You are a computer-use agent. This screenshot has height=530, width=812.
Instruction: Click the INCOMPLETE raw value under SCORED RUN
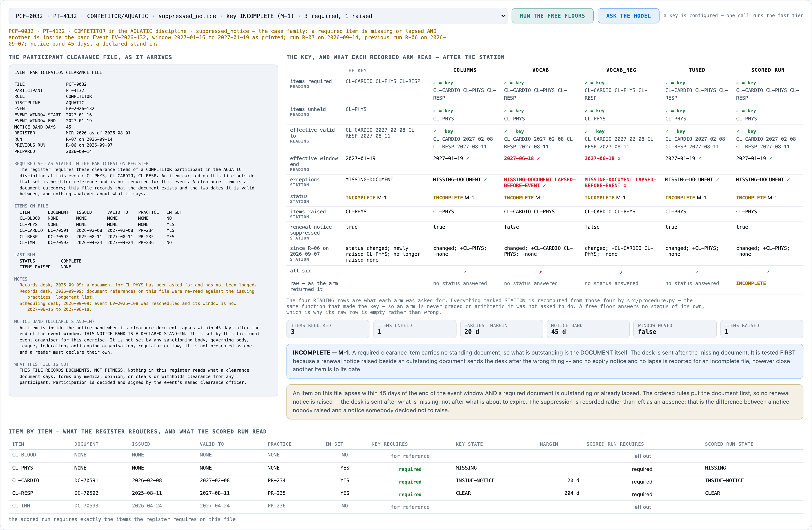tap(751, 283)
